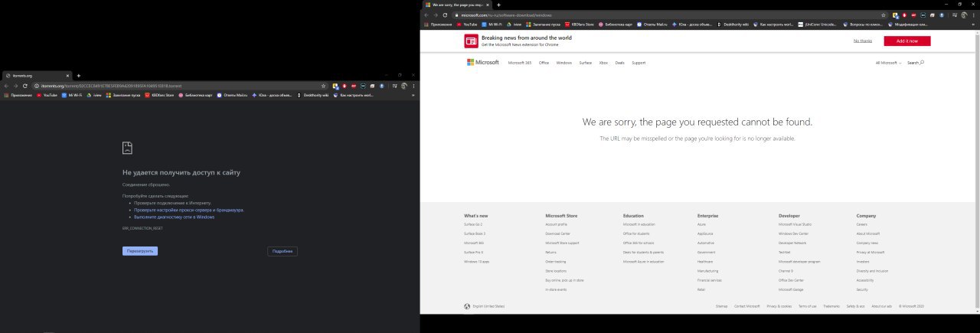Open Careers footer link
This screenshot has width=980, height=333.
click(x=862, y=224)
